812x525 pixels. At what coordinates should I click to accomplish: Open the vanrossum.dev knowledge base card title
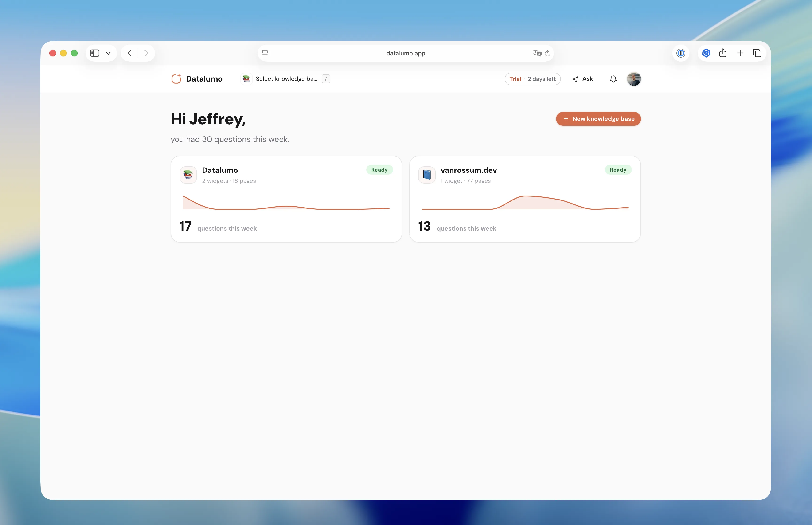click(468, 170)
